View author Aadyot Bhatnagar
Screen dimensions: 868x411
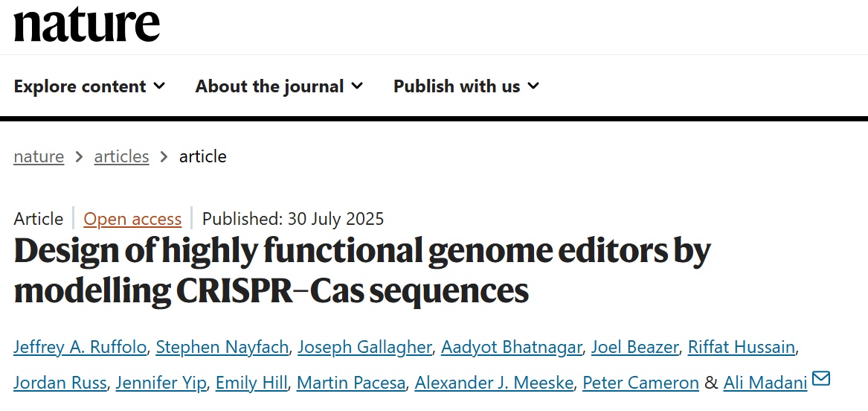(511, 347)
